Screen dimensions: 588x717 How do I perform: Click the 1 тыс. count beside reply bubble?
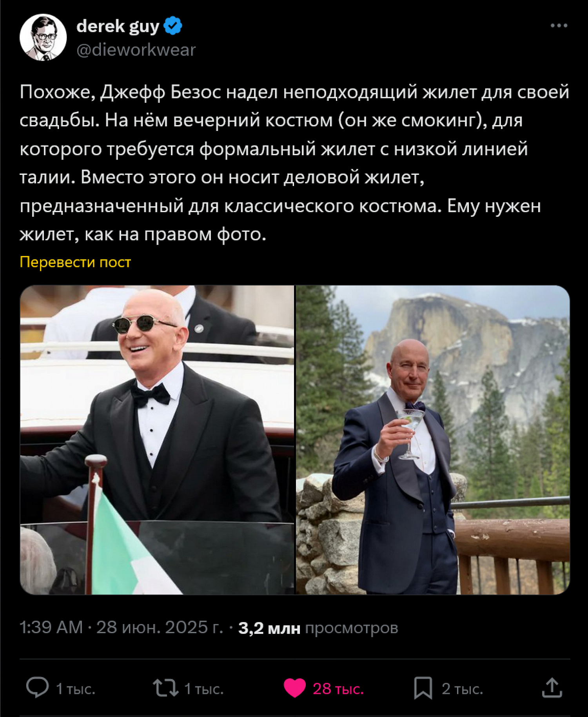[x=76, y=689]
